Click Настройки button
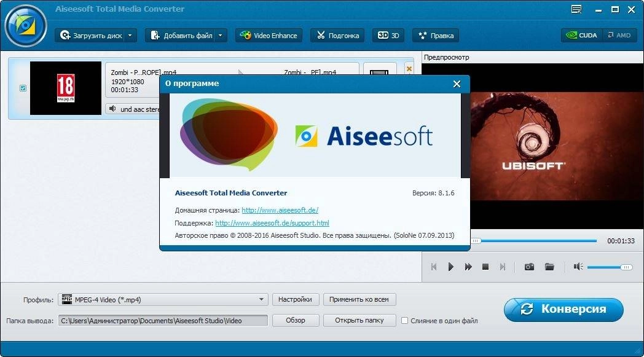The height and width of the screenshot is (357, 644). tap(295, 299)
